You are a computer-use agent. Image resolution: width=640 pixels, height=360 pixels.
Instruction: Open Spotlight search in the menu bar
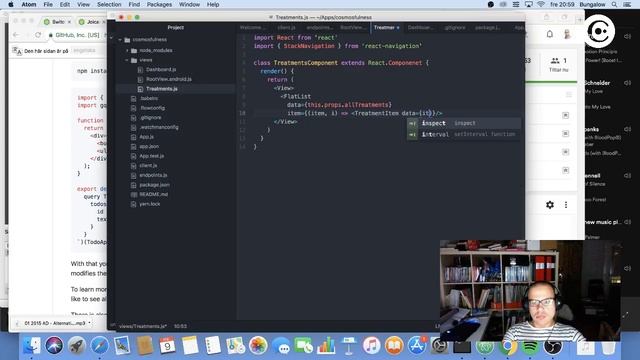point(614,4)
